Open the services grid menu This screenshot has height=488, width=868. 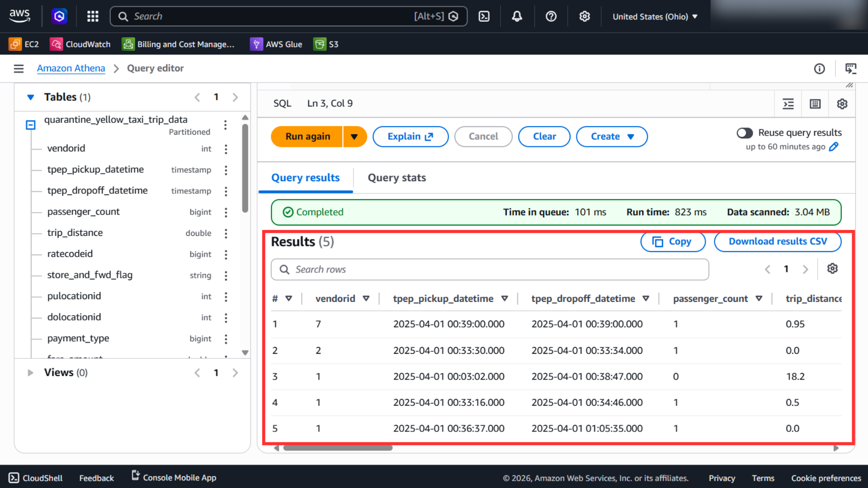[93, 16]
